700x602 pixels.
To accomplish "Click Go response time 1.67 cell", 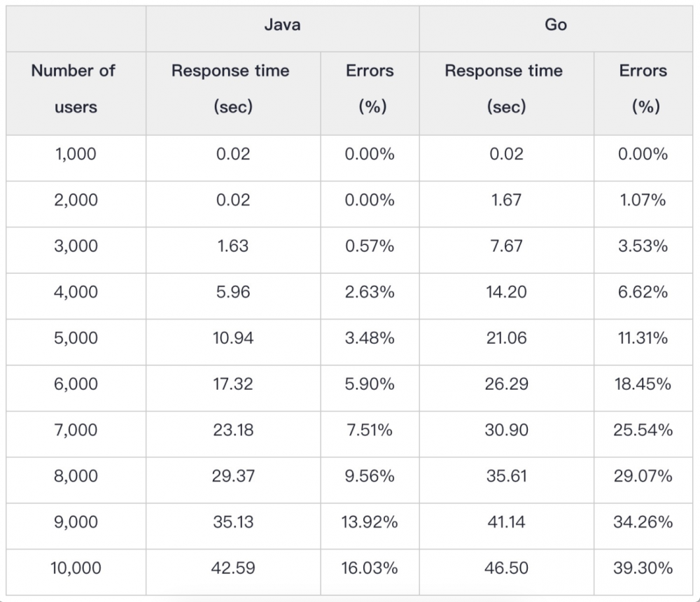I will [506, 200].
